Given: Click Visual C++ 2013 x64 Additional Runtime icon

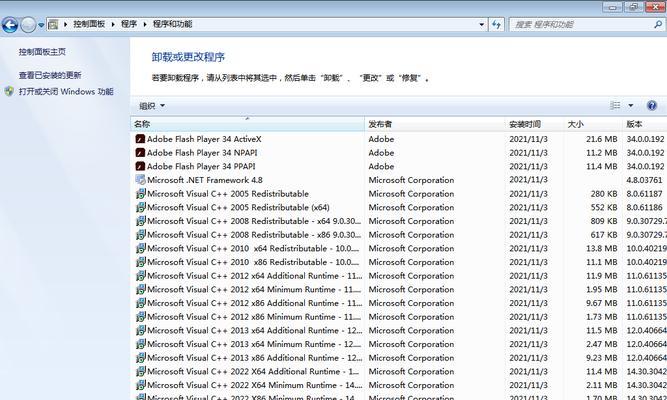Looking at the screenshot, I should [x=140, y=330].
